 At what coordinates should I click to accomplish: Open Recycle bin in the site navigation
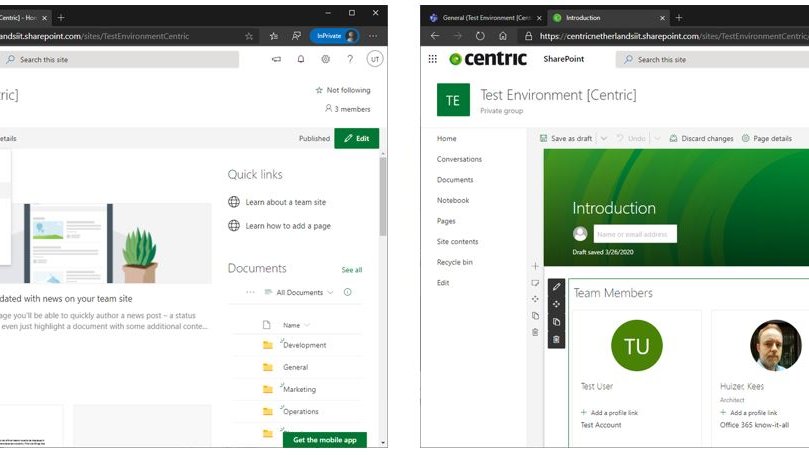455,262
